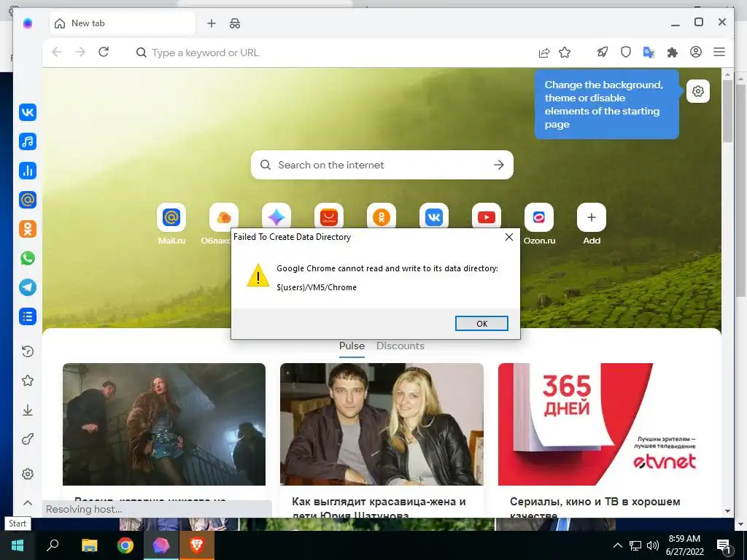Open the translate page icon
The width and height of the screenshot is (747, 560).
click(x=649, y=52)
